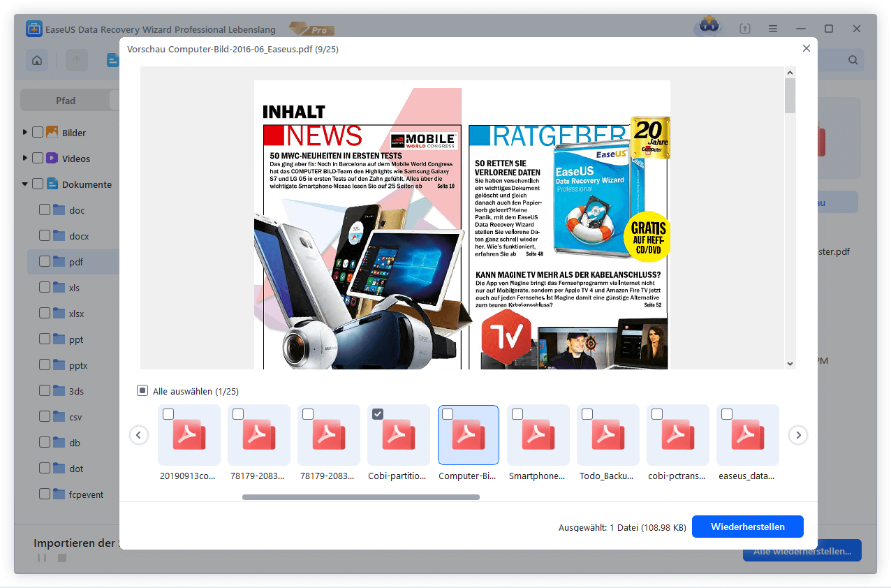891x588 pixels.
Task: Click the thumbnail strip horizontal scrollbar
Action: click(x=361, y=497)
